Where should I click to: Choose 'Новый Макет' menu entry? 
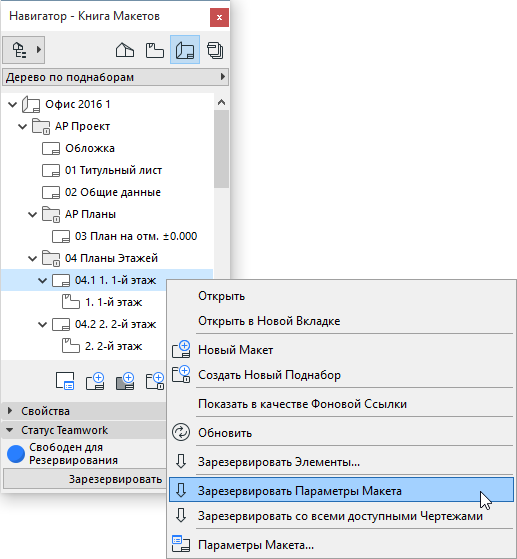tap(341, 350)
